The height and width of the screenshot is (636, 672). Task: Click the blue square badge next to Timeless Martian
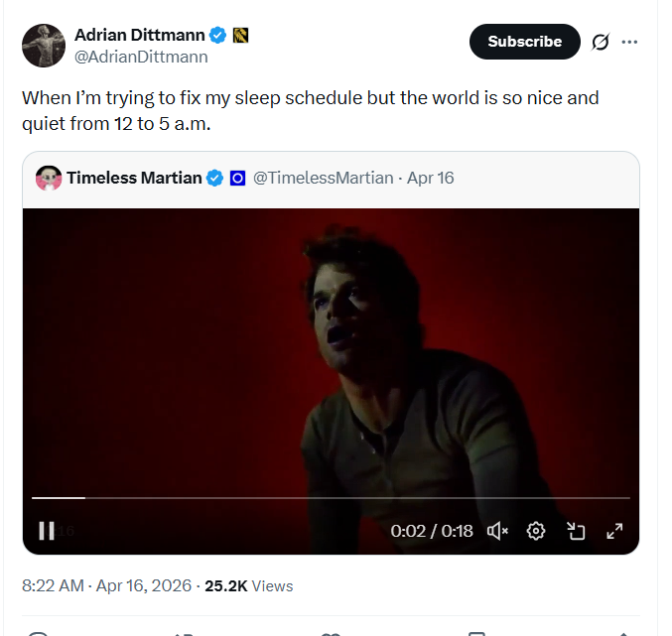[237, 179]
